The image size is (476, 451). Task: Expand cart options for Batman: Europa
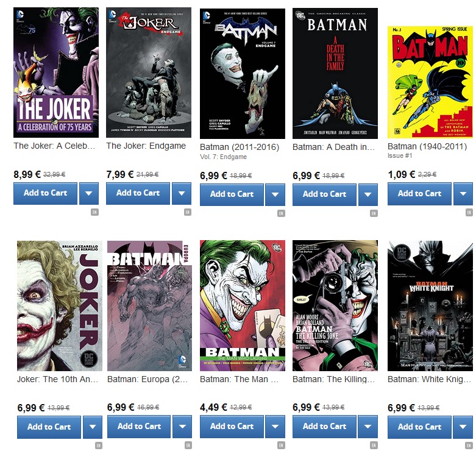[182, 427]
